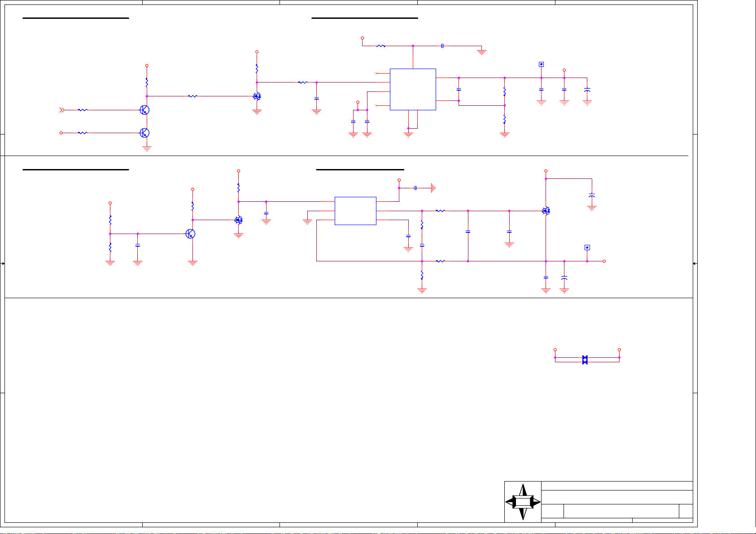Select the double-arrow input port symbol
Image resolution: width=756 pixels, height=534 pixels.
click(x=62, y=110)
